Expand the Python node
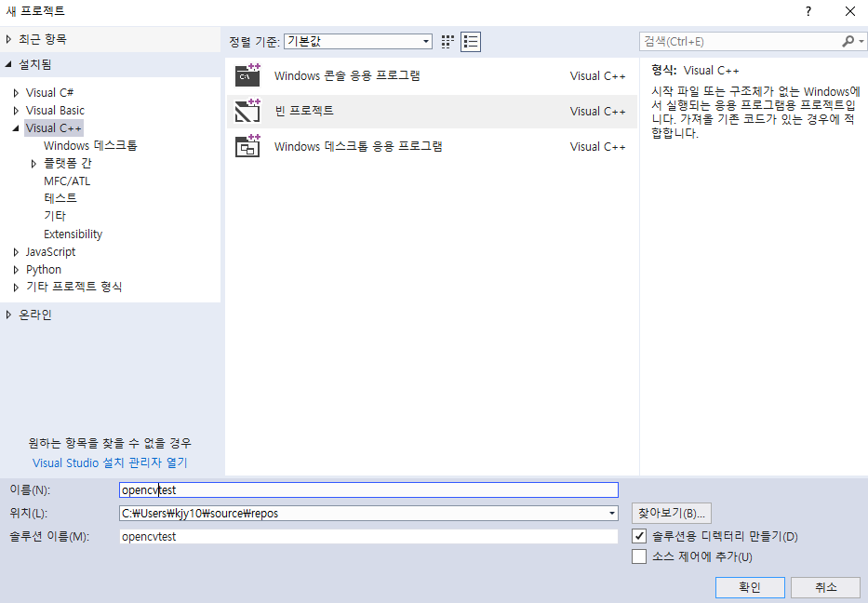The height and width of the screenshot is (603, 868). point(16,270)
